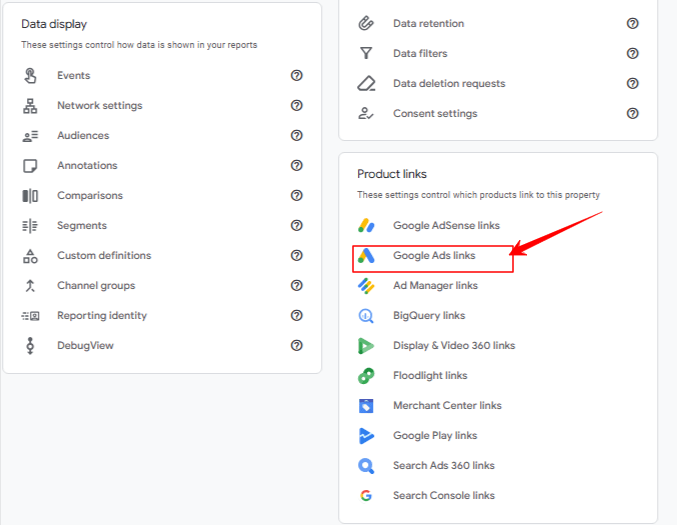This screenshot has width=677, height=525.
Task: Click the Events touch icon
Action: (x=30, y=76)
